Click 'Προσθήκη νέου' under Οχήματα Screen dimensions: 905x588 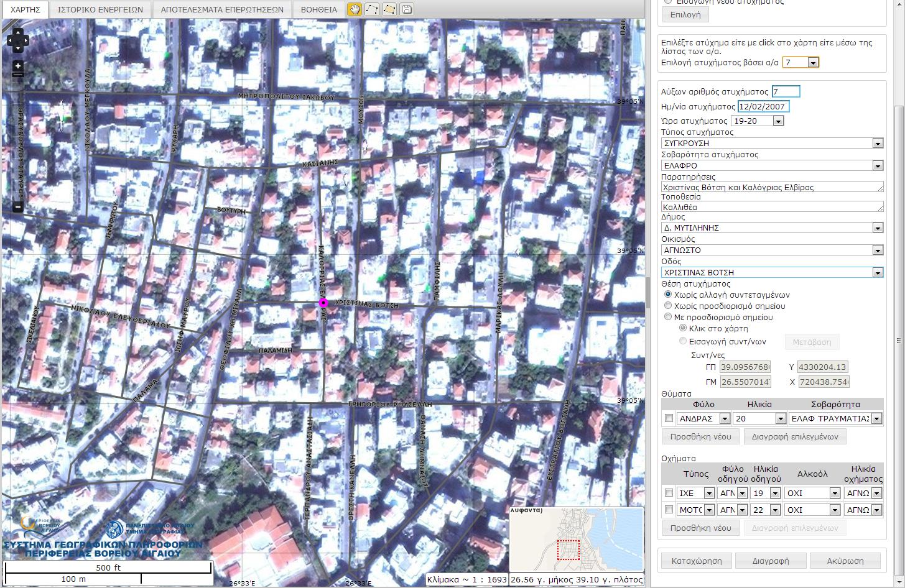700,528
